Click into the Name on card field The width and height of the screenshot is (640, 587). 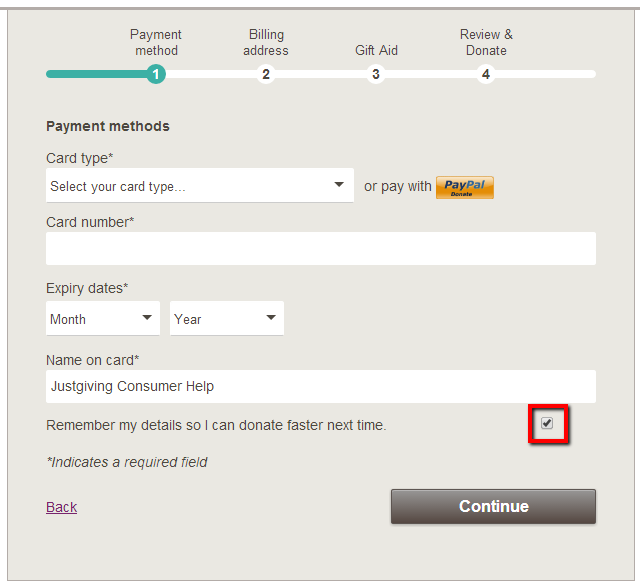tap(321, 386)
